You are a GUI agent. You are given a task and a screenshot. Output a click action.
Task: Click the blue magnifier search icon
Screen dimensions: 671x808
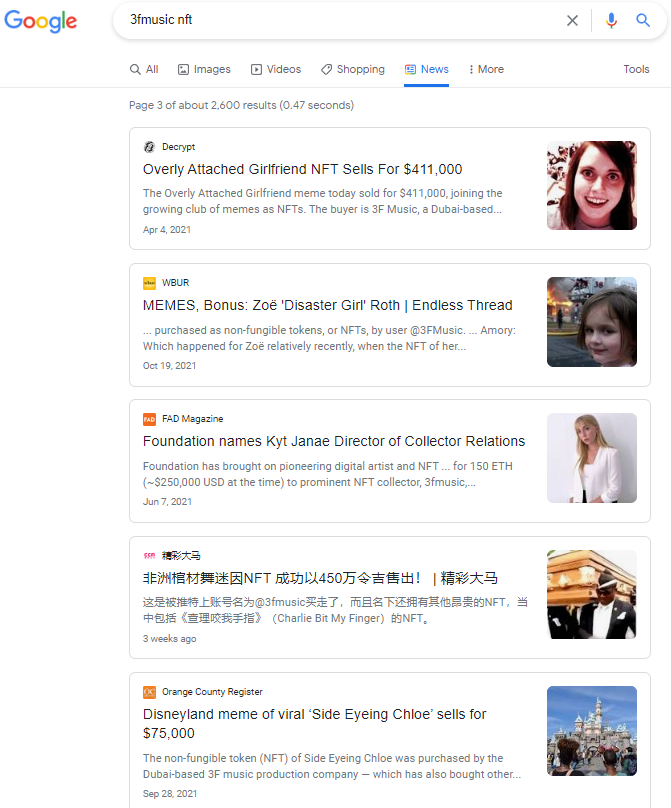click(x=643, y=20)
